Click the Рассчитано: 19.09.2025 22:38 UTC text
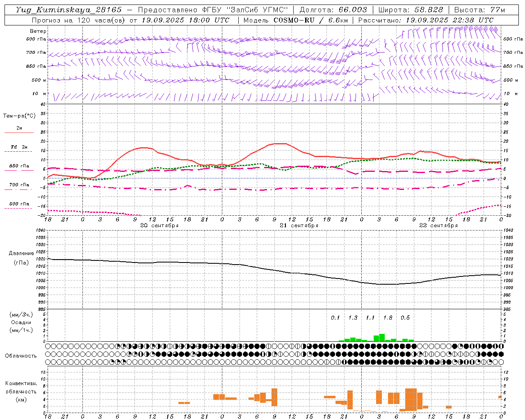Screen dimensions: 525x420 426,20
